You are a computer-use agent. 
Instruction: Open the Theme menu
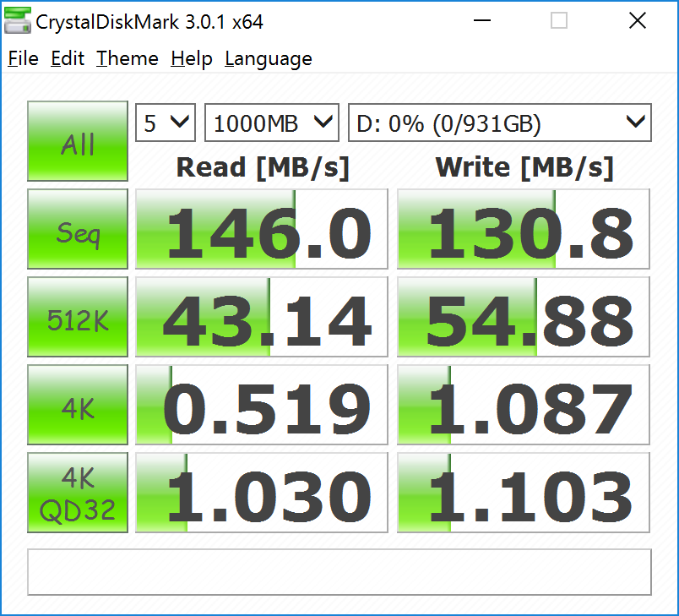(127, 58)
